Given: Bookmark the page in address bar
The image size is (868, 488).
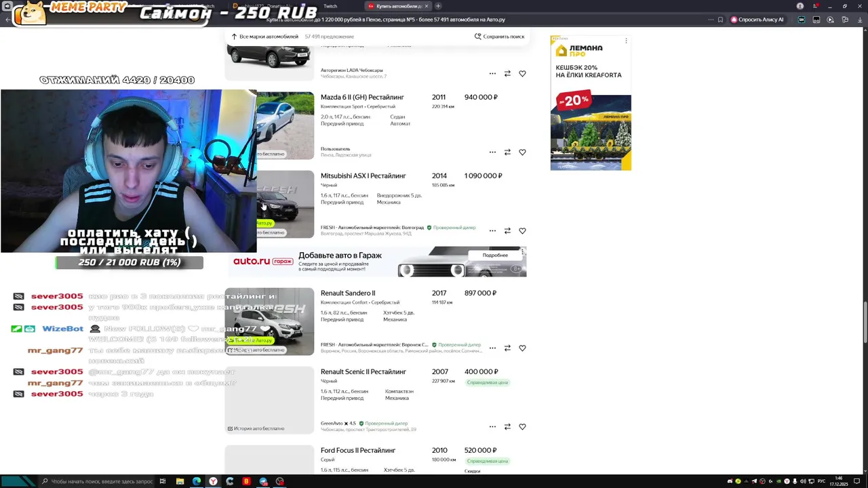Looking at the screenshot, I should click(720, 20).
